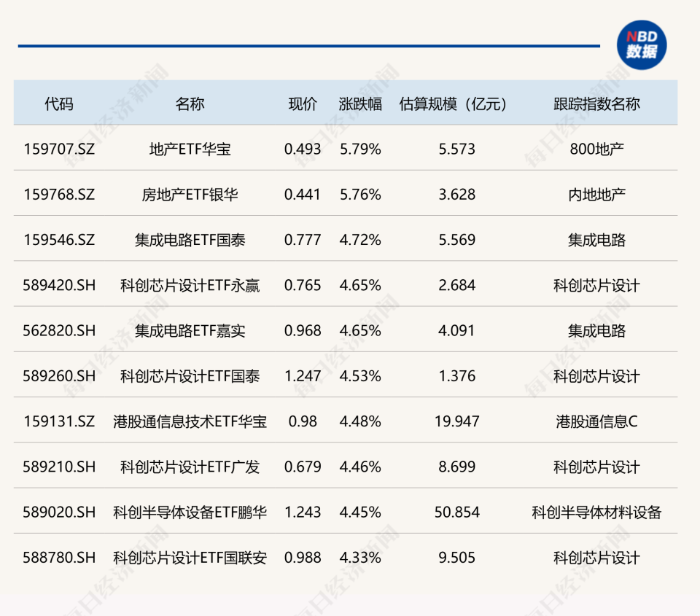Select the name 港股通信息技术ETF华宝

coord(190,421)
